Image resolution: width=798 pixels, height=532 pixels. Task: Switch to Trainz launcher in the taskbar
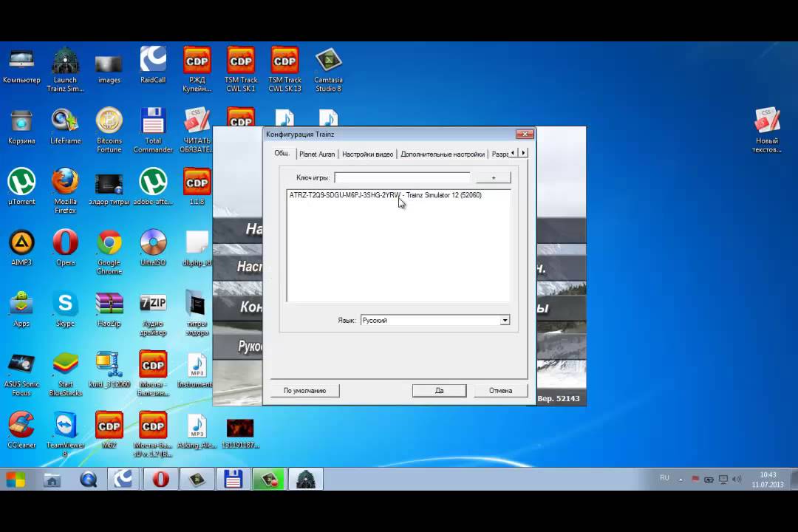(x=305, y=480)
